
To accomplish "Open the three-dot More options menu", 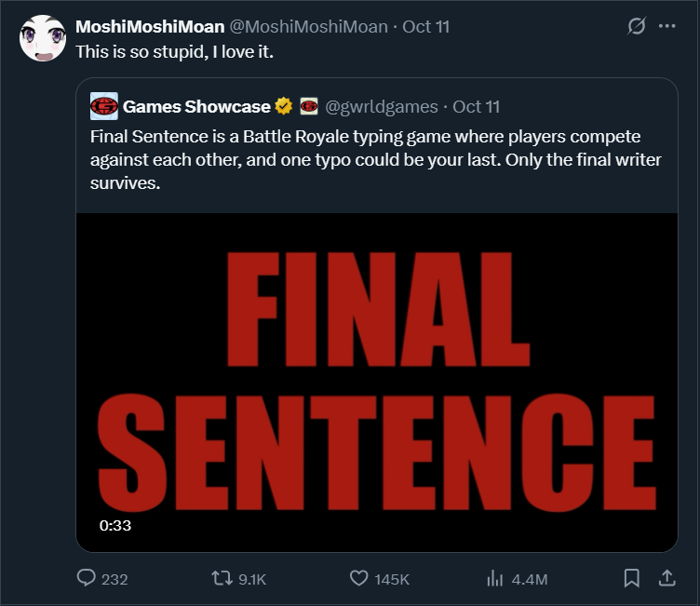I will [x=666, y=27].
